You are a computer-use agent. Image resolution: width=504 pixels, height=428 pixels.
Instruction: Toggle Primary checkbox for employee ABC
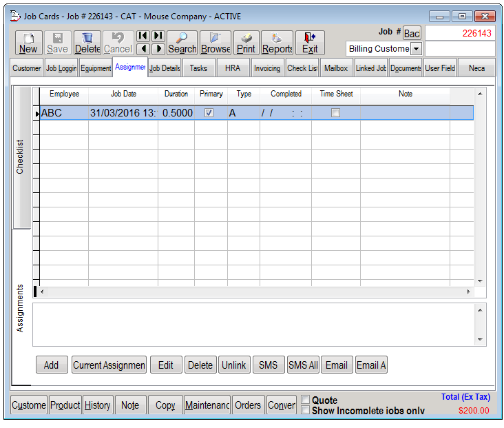pyautogui.click(x=209, y=113)
